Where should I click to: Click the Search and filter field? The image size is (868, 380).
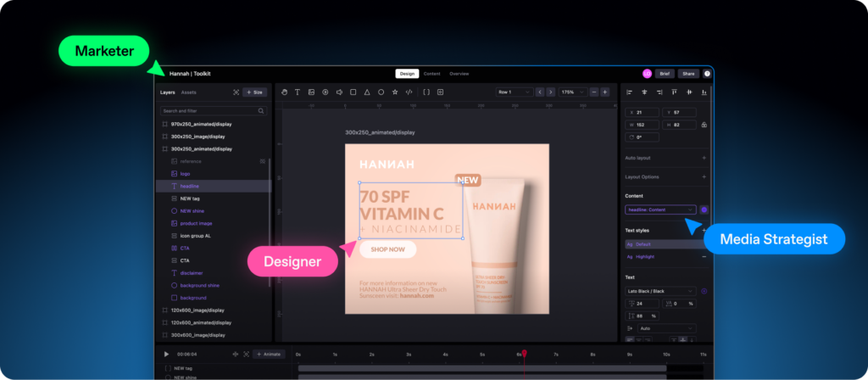(214, 111)
